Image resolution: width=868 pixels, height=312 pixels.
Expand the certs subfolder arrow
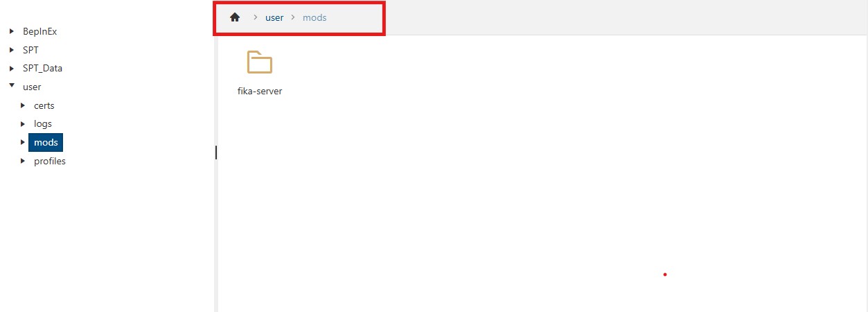tap(23, 105)
